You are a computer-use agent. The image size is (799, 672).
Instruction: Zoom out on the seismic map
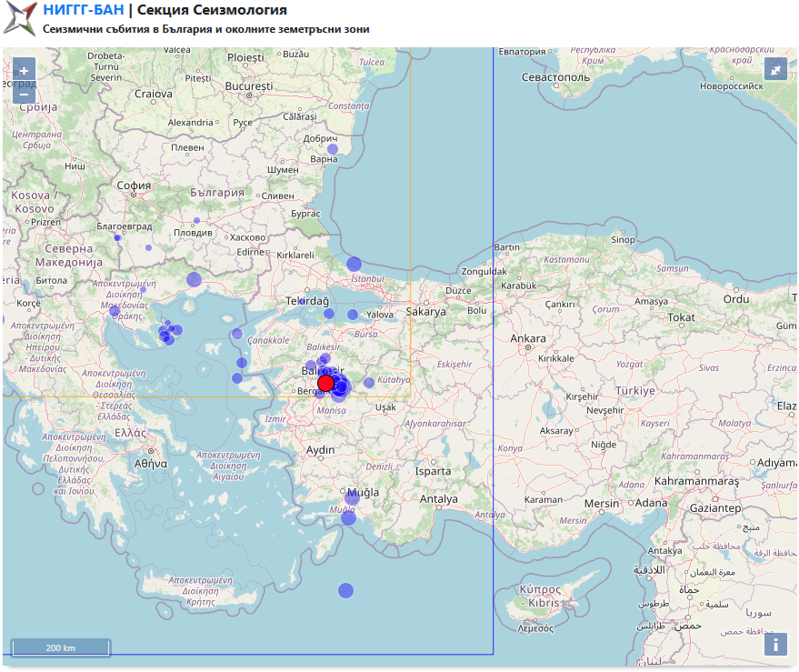[x=24, y=93]
